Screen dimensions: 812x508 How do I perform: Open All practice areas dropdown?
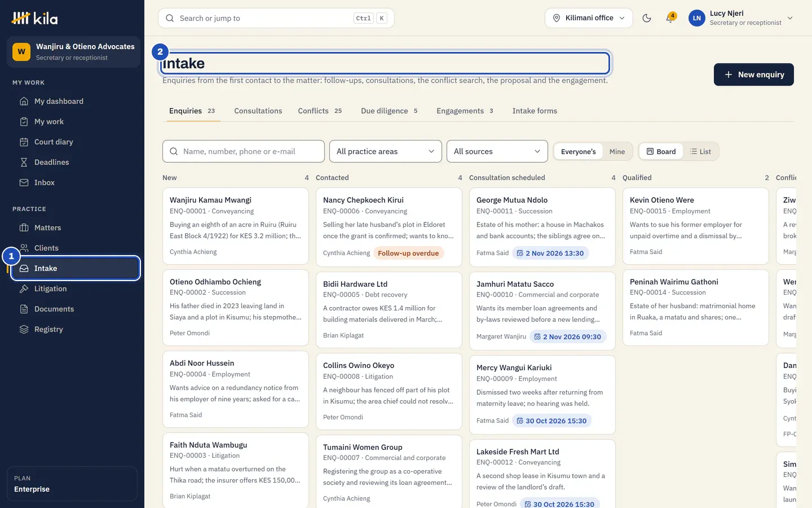coord(386,151)
